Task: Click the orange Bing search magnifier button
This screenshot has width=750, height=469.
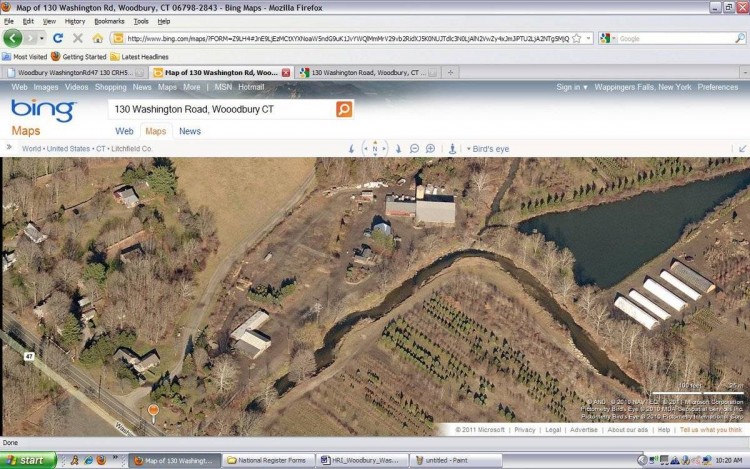Action: (344, 109)
